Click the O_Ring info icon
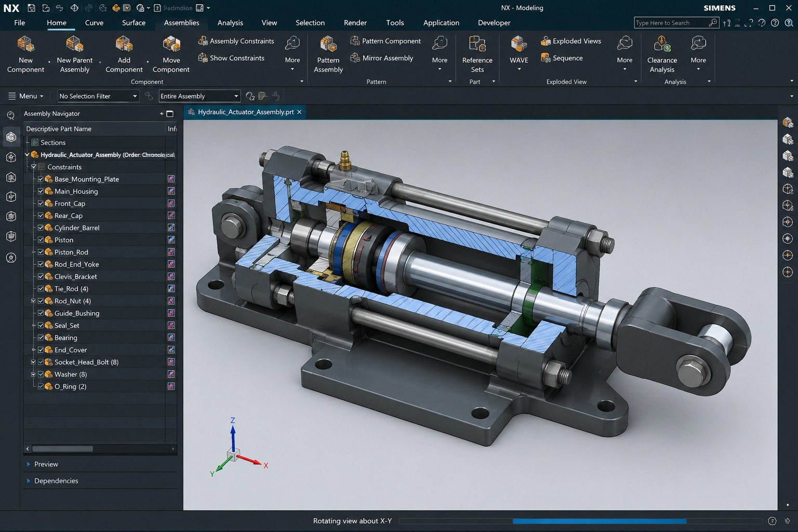The width and height of the screenshot is (798, 532). [171, 386]
